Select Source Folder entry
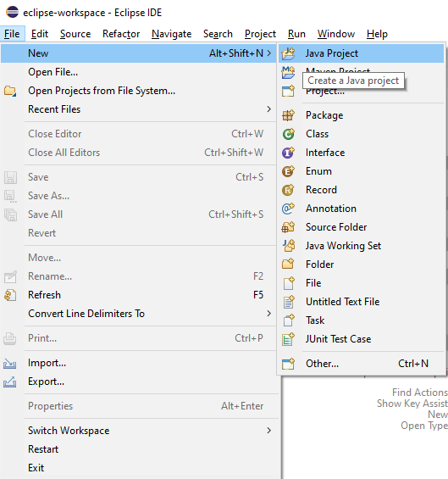Viewport: 448px width, 479px height. [x=362, y=227]
